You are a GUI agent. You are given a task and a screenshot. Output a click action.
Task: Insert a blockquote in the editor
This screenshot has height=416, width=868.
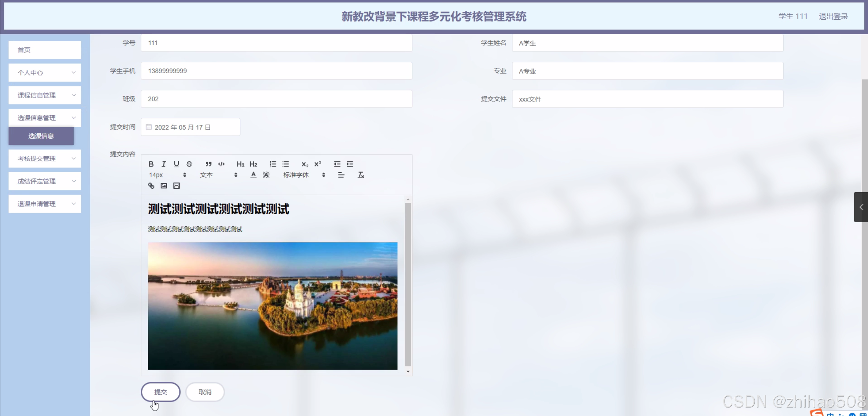pos(208,164)
